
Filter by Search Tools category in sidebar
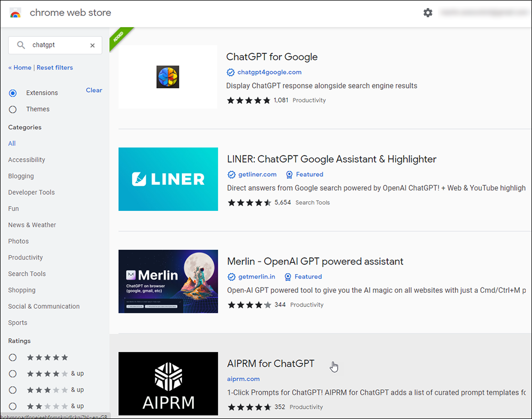27,274
